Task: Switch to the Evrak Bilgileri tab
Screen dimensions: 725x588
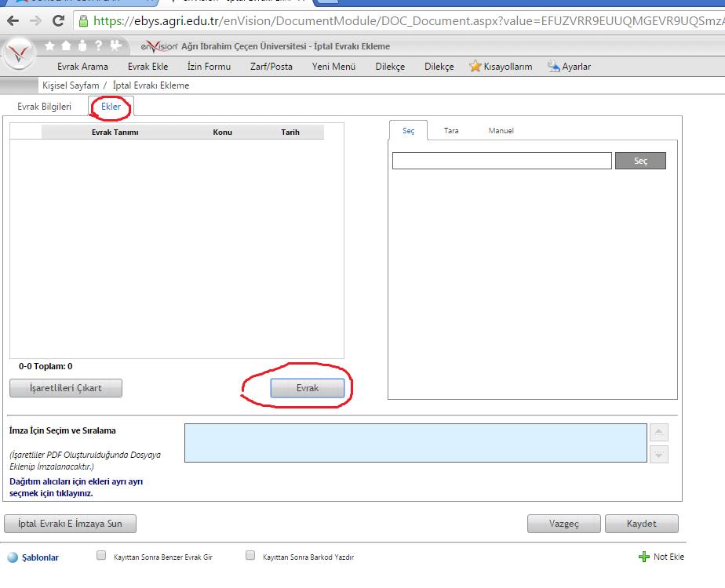Action: tap(44, 107)
